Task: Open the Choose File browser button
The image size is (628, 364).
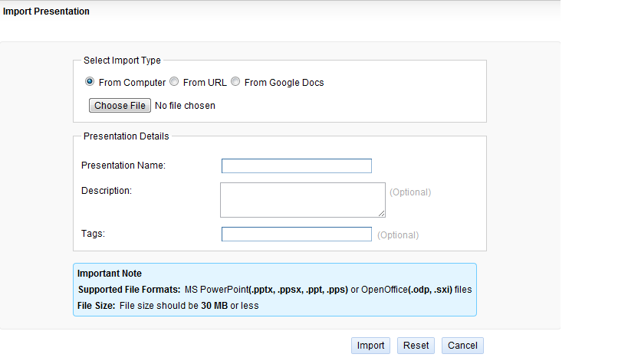Action: 120,105
